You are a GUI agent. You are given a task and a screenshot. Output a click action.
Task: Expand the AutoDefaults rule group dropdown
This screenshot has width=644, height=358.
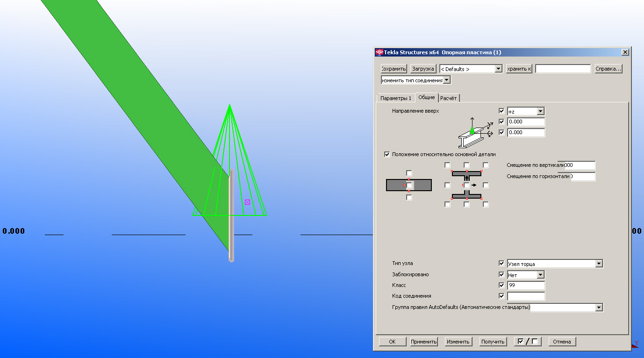(x=599, y=308)
